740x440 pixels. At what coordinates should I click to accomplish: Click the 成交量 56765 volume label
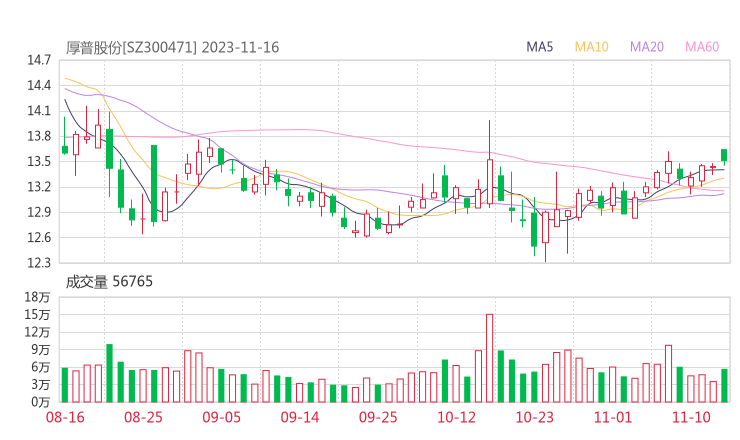pos(109,282)
